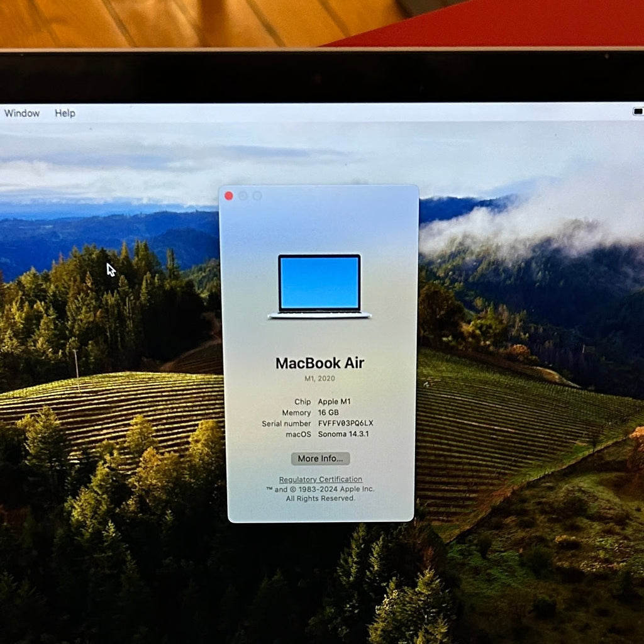Click the MacBook Air title text
Viewport: 644px width, 644px height.
click(x=320, y=363)
